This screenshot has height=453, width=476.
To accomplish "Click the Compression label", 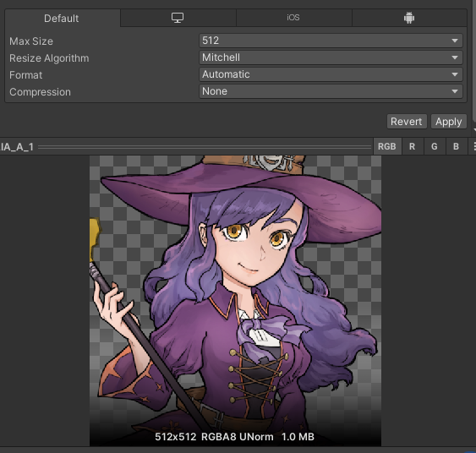I will click(x=40, y=92).
